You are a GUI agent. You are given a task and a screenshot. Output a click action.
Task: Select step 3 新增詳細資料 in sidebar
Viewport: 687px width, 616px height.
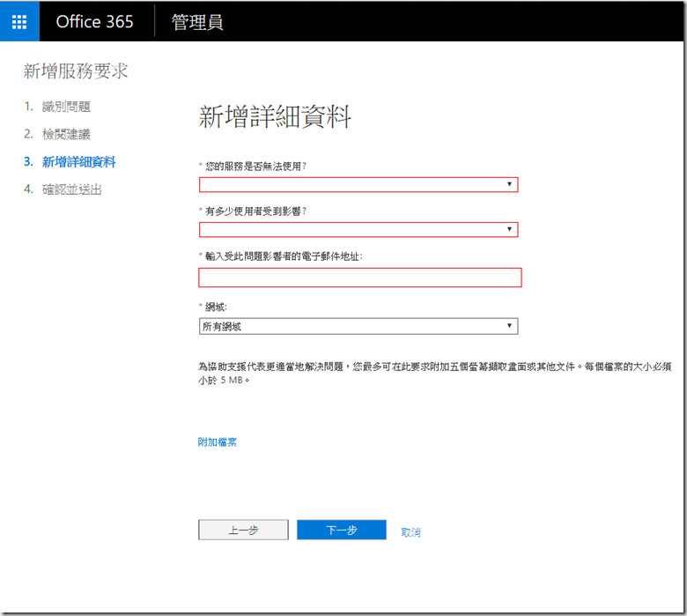coord(78,162)
